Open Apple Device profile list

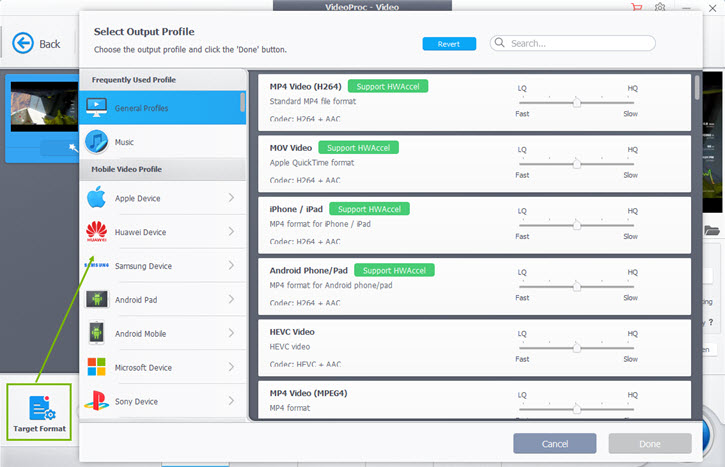click(x=162, y=198)
